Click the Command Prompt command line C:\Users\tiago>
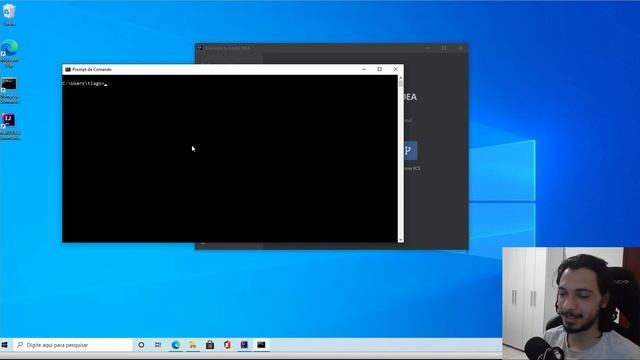 84,83
